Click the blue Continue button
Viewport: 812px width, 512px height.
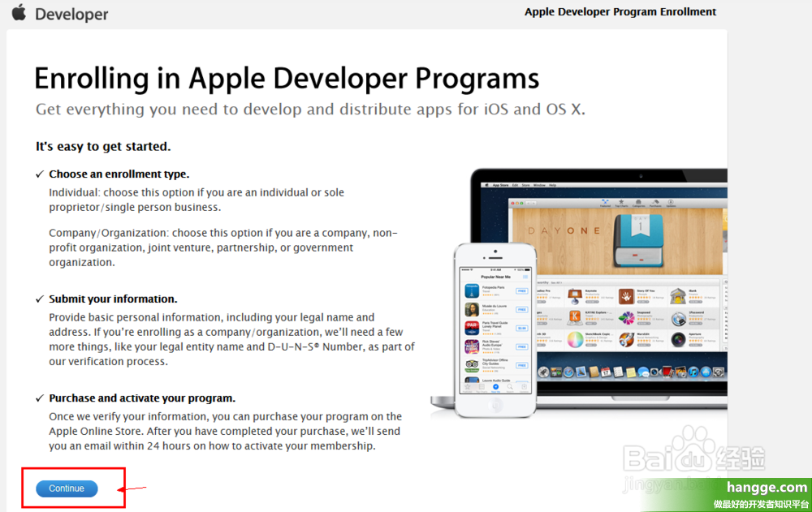click(x=67, y=488)
